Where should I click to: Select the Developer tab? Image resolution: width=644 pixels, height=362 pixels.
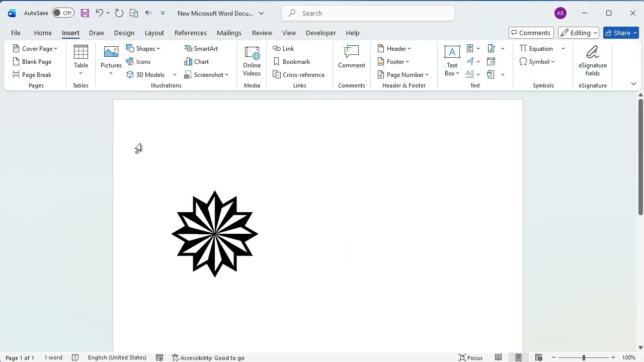pos(320,33)
